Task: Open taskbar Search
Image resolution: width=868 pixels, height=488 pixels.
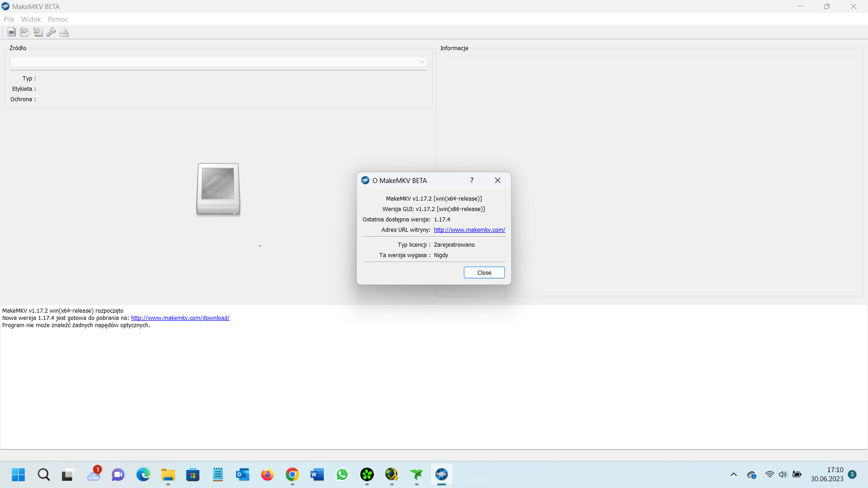Action: (44, 475)
